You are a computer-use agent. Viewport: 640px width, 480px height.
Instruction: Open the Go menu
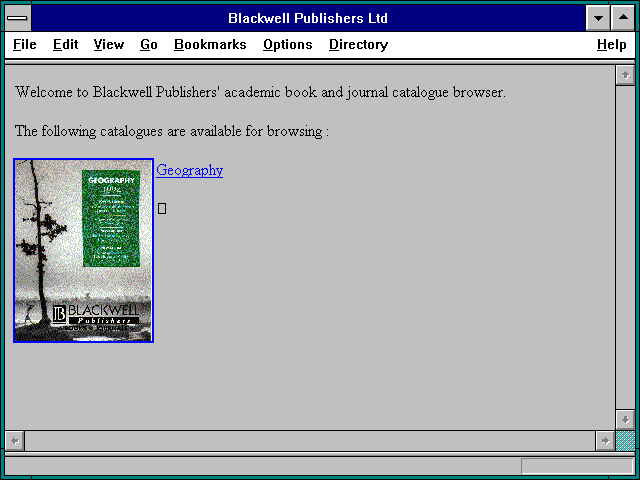point(149,44)
